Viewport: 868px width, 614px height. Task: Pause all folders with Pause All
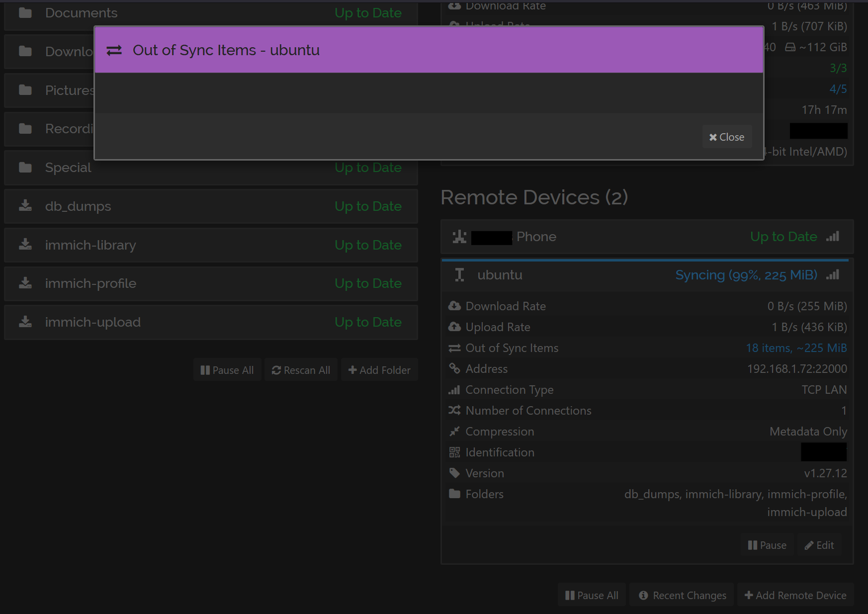[227, 370]
